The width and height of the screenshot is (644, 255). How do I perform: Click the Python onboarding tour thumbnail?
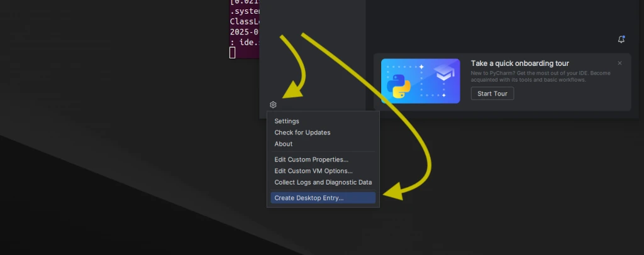click(421, 81)
